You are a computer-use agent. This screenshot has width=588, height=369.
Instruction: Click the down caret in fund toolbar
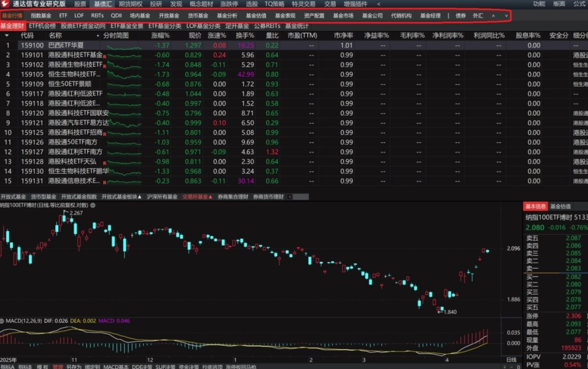(x=506, y=16)
